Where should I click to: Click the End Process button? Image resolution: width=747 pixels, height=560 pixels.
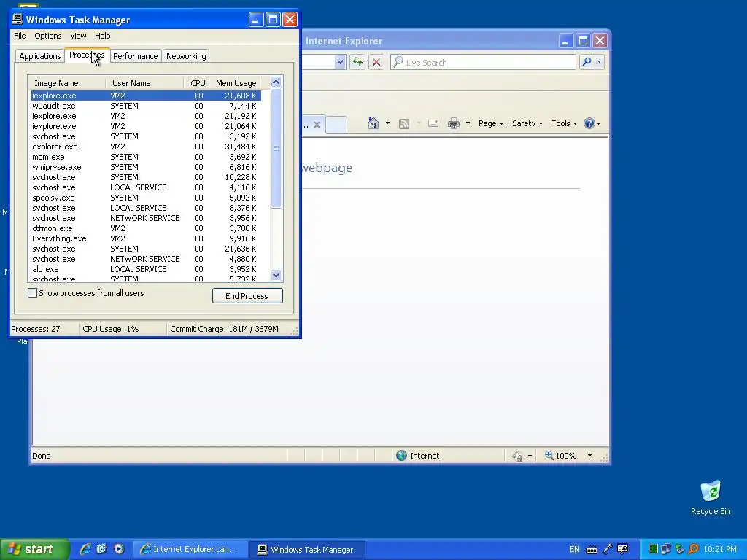tap(247, 296)
